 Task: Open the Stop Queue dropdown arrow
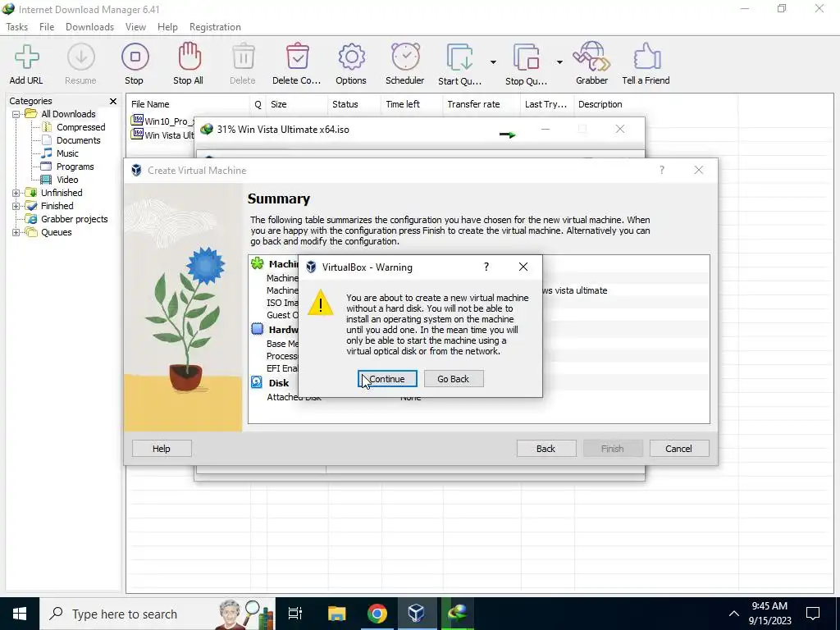(559, 62)
